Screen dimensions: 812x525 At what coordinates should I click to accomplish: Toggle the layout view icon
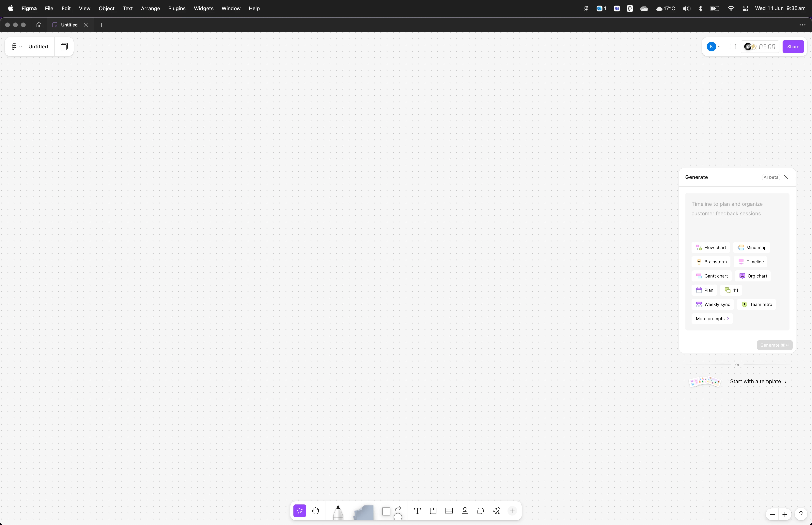pos(733,47)
